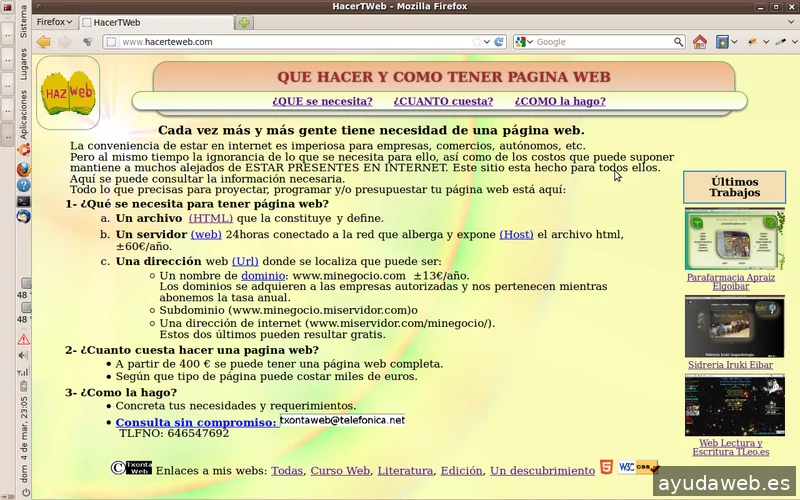The width and height of the screenshot is (800, 500).
Task: Open the Un descubrimiento footer link
Action: pyautogui.click(x=542, y=470)
